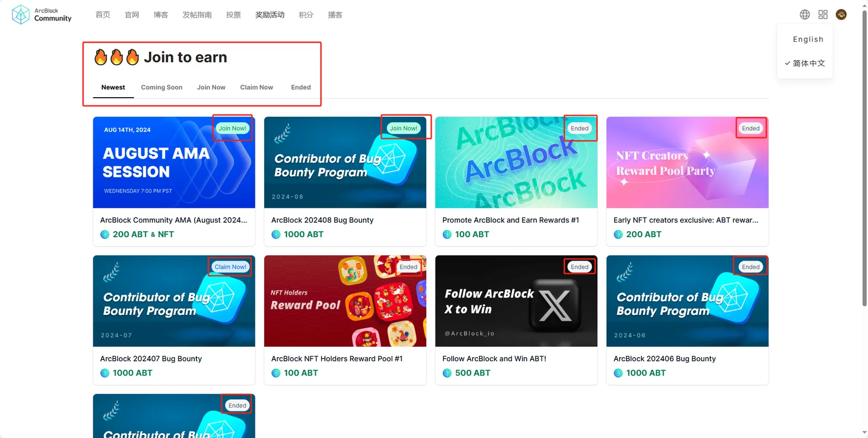
Task: Go to 投票 navigation item
Action: point(233,15)
